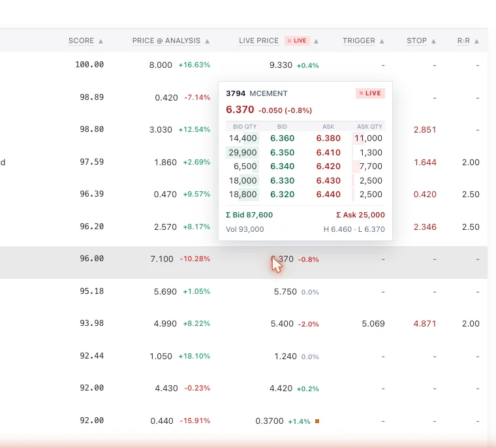Viewport: 496px width, 448px height.
Task: Click the 8.000 price at analysis
Action: [161, 65]
